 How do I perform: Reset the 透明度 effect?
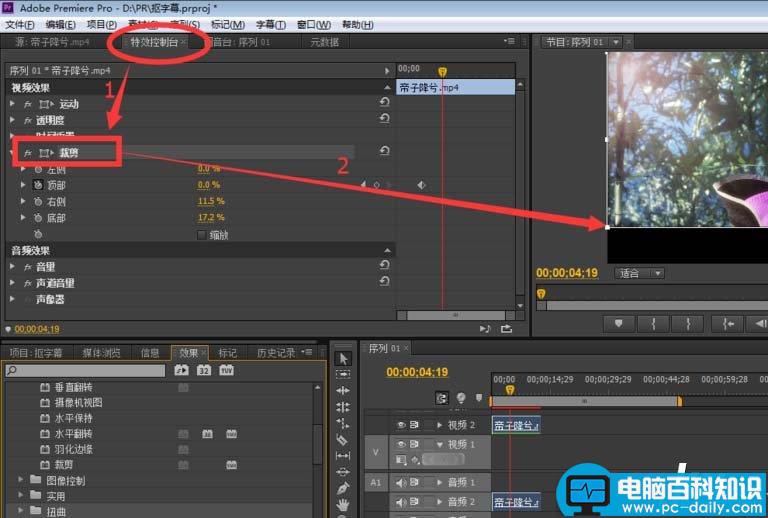(x=384, y=118)
